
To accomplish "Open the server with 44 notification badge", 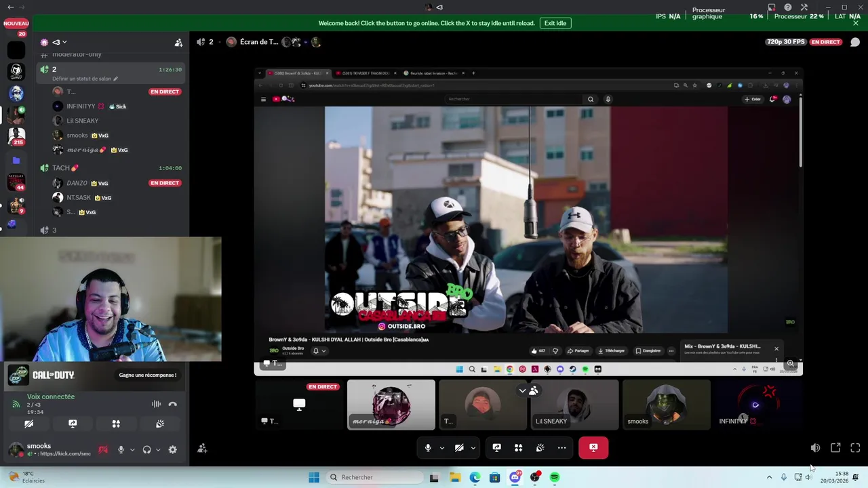I will pos(16,182).
